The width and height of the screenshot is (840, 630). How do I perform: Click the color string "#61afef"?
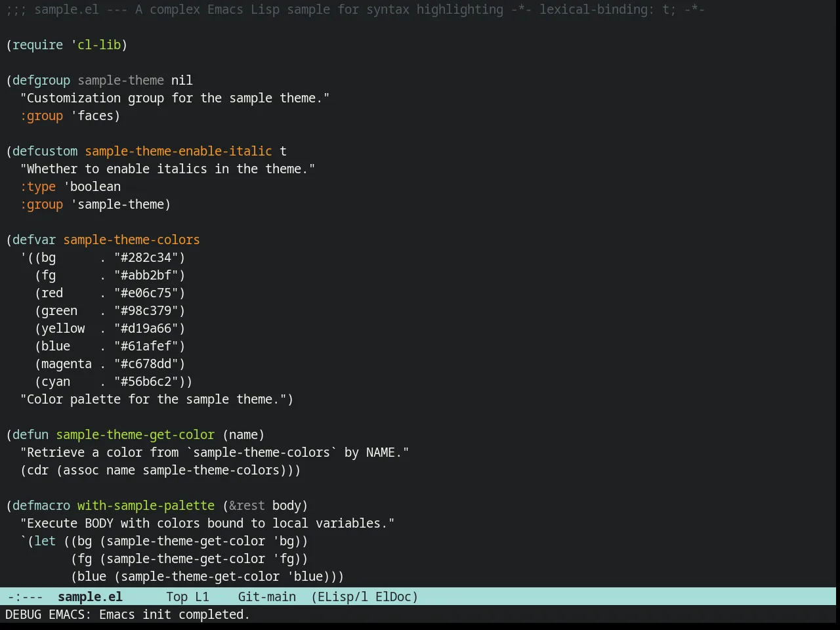[x=146, y=346]
